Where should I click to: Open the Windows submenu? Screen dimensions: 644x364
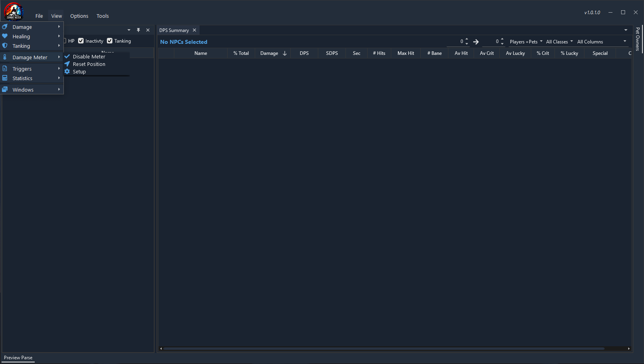[x=32, y=90]
